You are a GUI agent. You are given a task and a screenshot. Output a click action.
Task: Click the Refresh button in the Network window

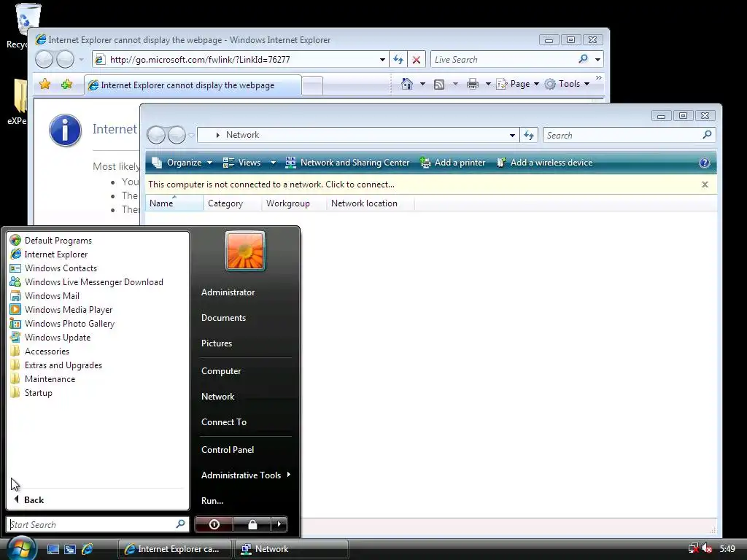click(529, 135)
